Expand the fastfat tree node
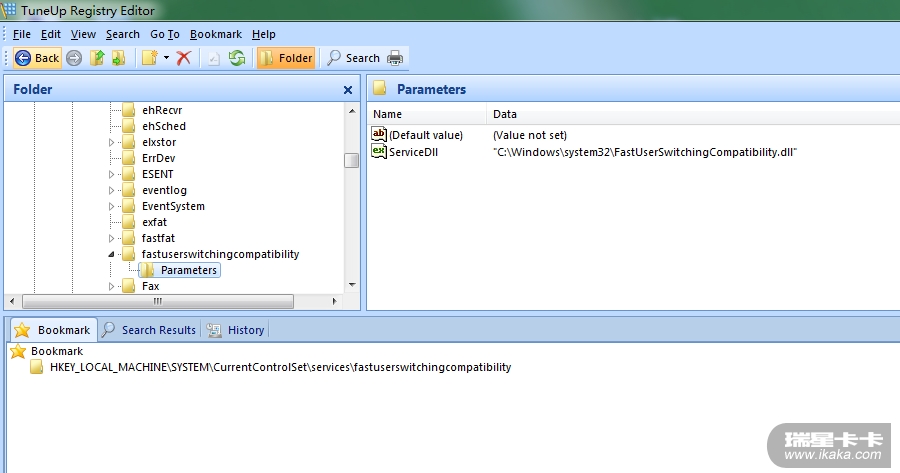Image resolution: width=900 pixels, height=473 pixels. click(x=111, y=238)
